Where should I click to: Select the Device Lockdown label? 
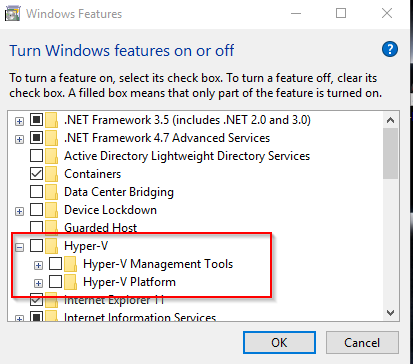[110, 210]
